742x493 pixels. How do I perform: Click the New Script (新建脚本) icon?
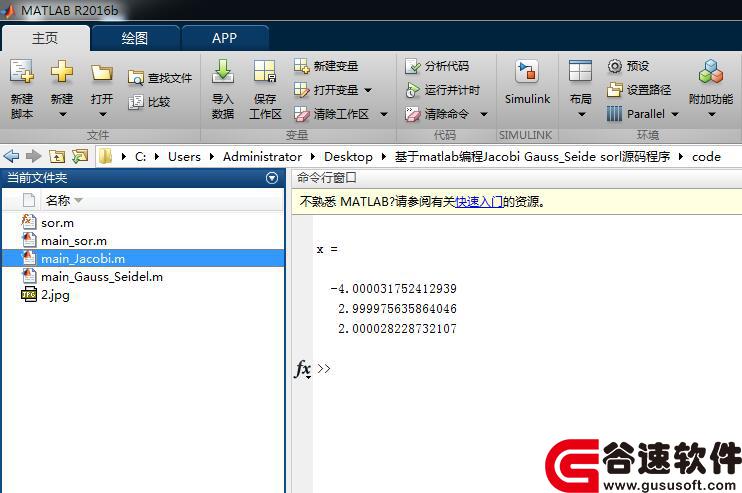[x=22, y=72]
